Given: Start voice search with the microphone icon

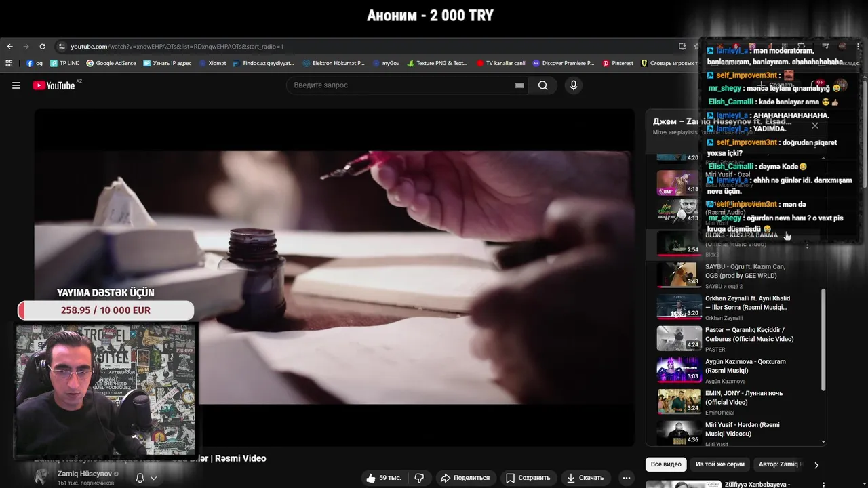Looking at the screenshot, I should click(x=574, y=85).
